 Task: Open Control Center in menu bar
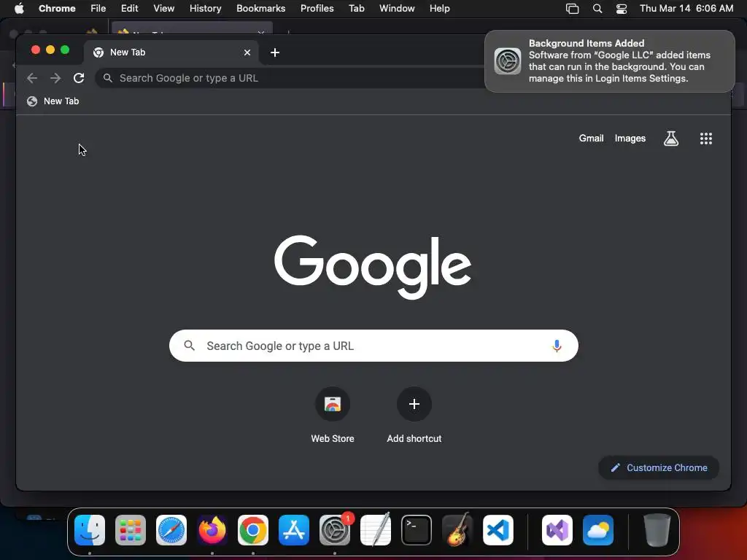622,9
